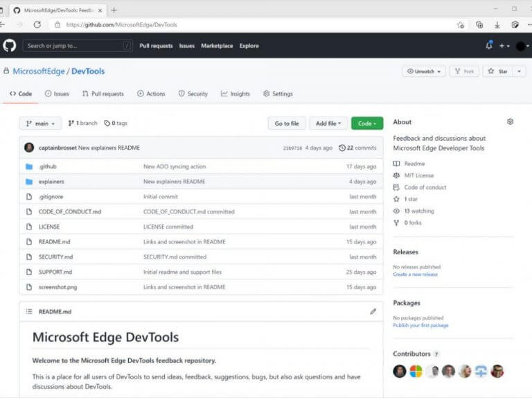Open the Security tab
The image size is (532, 398).
193,94
